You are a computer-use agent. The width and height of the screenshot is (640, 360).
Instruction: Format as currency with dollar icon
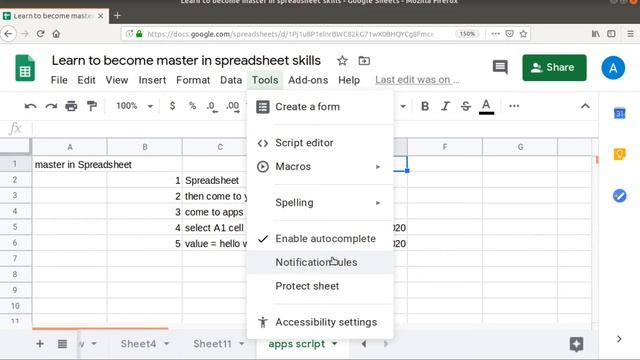coord(172,106)
